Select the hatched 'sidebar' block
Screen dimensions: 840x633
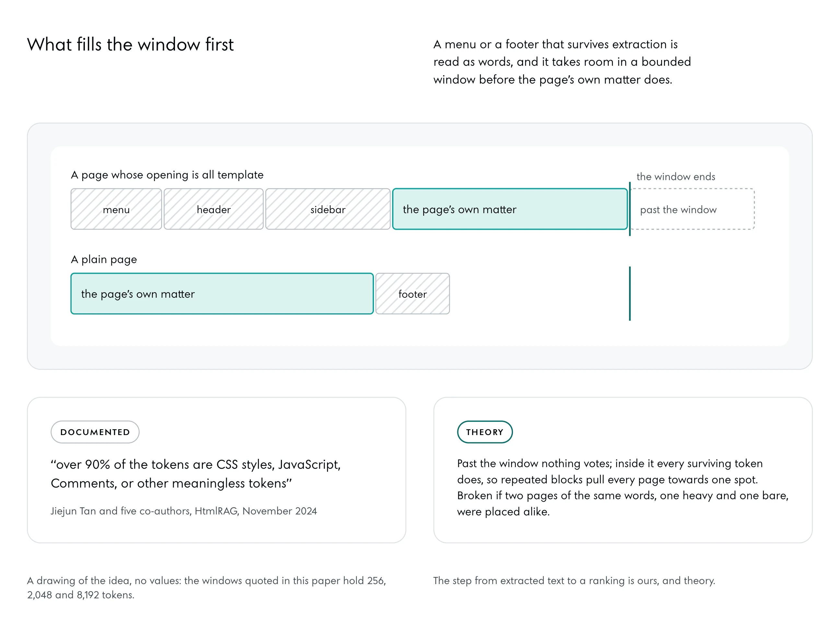click(x=328, y=209)
